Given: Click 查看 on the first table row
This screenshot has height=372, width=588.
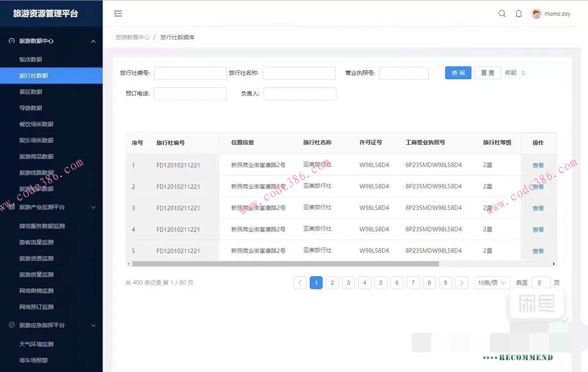Looking at the screenshot, I should point(538,165).
